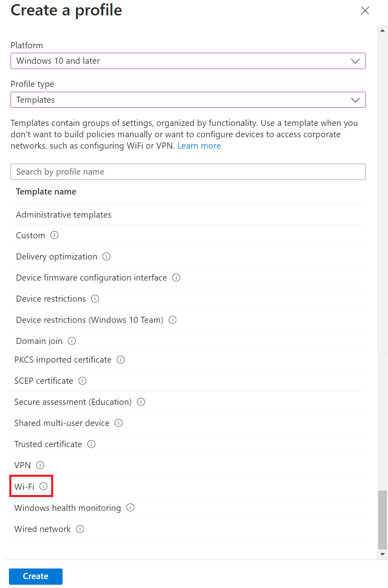
Task: Click the info icon next to VPN
Action: [40, 465]
